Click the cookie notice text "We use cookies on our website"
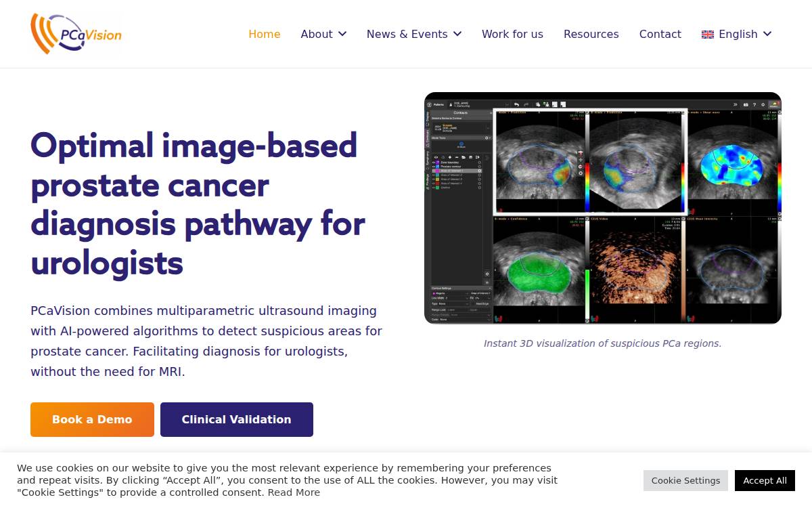812x508 pixels. [287, 480]
